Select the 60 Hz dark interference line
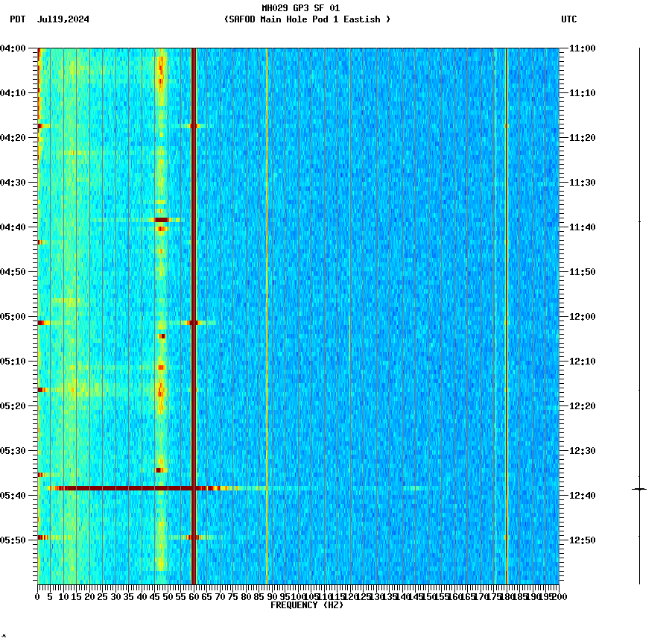672x644 pixels. click(x=193, y=298)
